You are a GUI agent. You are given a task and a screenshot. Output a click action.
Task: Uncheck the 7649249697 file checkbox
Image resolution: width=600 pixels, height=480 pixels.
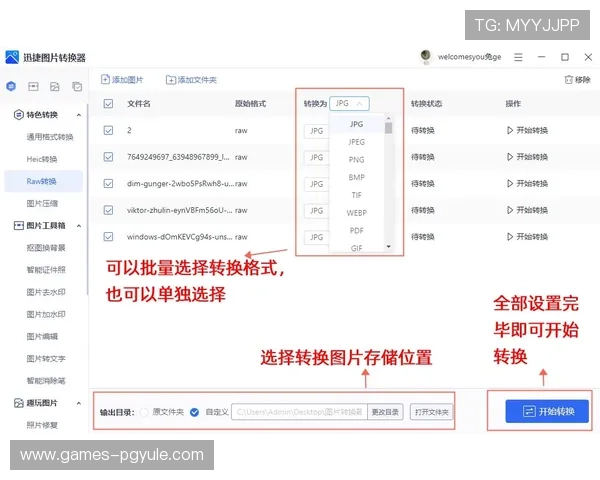(x=108, y=157)
